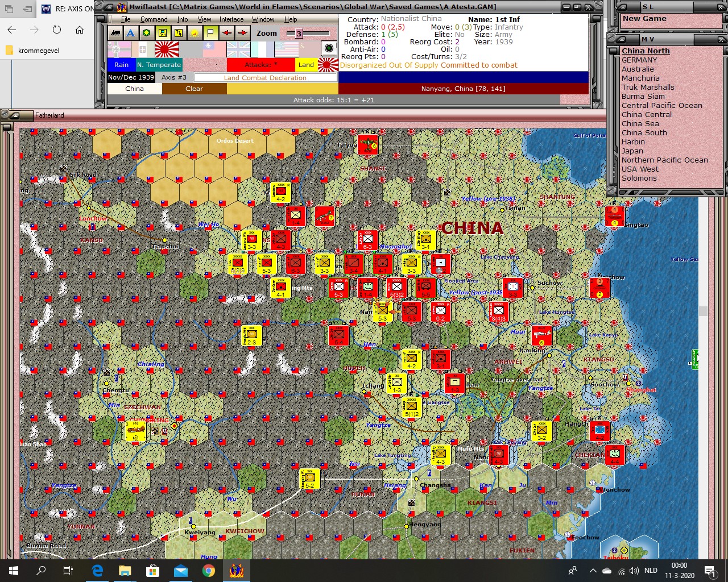Go back in the browser window
The height and width of the screenshot is (582, 728).
pos(12,30)
